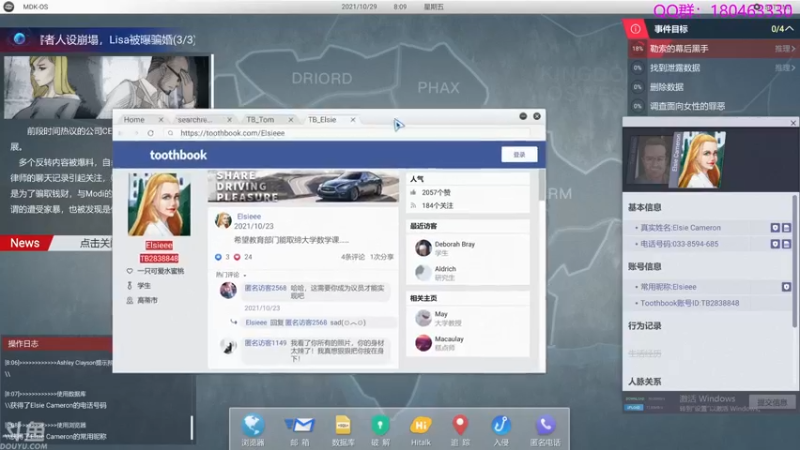The height and width of the screenshot is (450, 800).
Task: Click the globe icon beside the news headline
Action: pos(19,39)
